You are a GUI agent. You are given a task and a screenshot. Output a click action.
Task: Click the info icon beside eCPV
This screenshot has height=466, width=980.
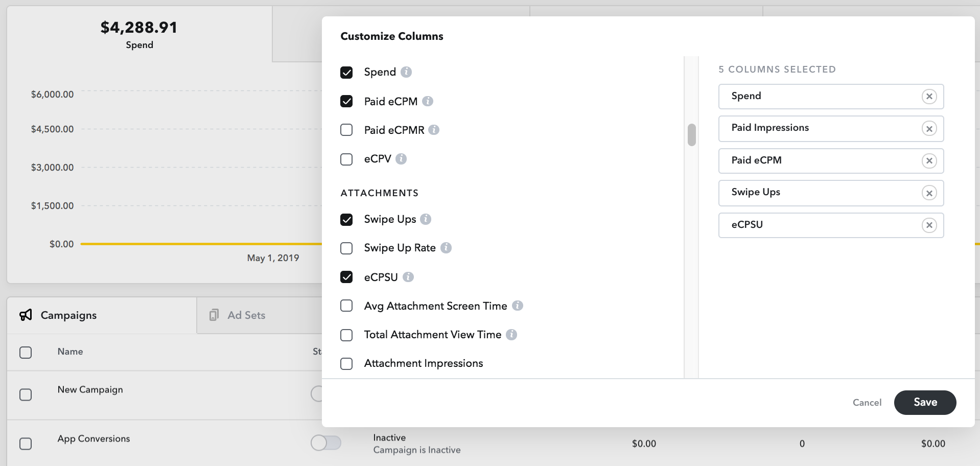(402, 159)
